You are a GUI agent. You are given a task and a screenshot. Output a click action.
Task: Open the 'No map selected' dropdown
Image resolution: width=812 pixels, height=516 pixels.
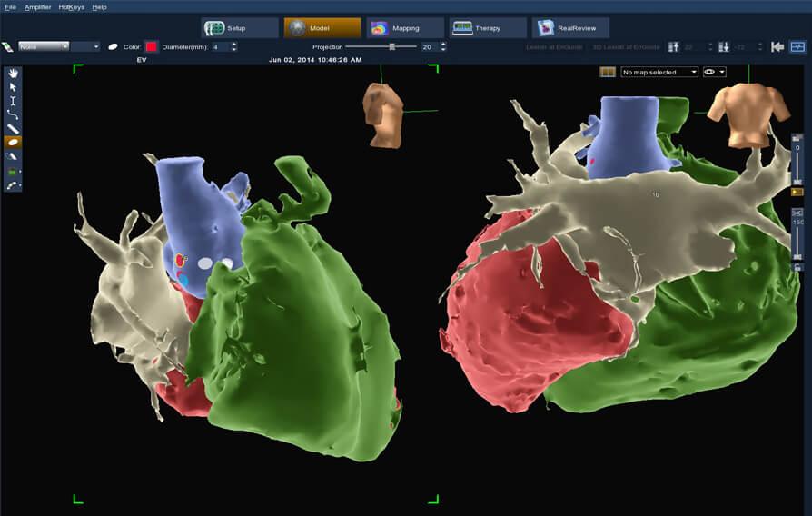click(x=659, y=72)
